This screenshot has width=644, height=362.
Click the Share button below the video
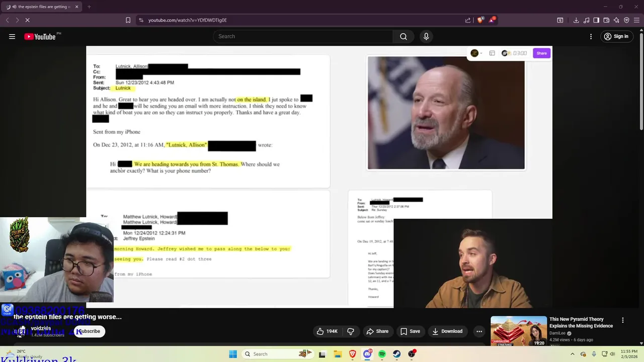(x=377, y=331)
